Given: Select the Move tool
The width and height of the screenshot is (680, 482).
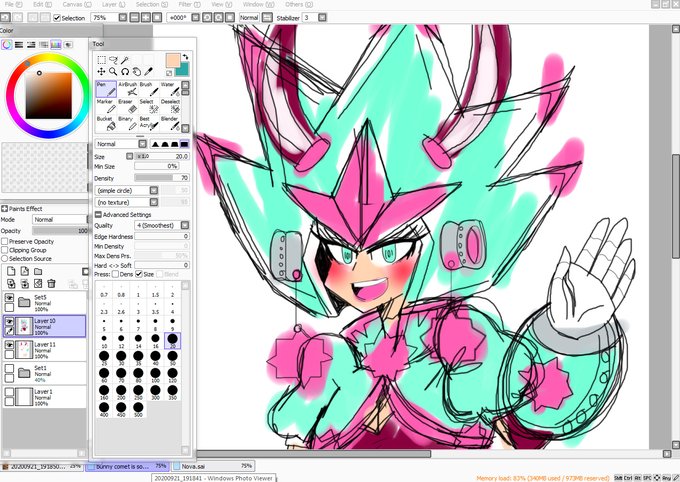Looking at the screenshot, I should [101, 72].
